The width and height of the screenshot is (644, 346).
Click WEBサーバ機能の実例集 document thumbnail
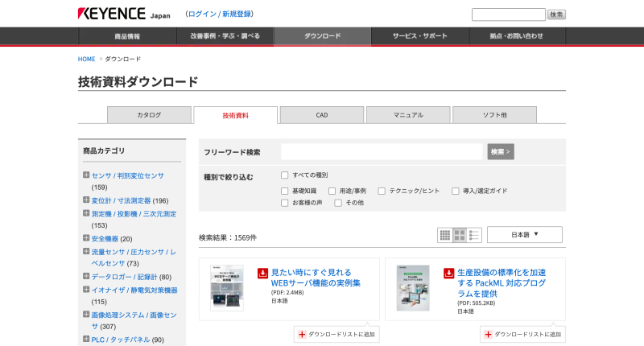pyautogui.click(x=227, y=288)
